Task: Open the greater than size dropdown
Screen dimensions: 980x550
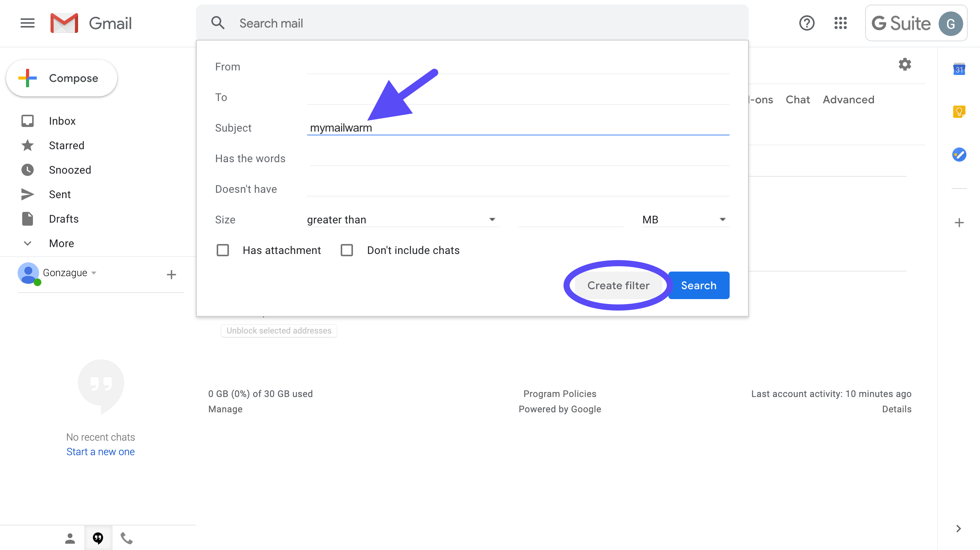Action: coord(402,220)
